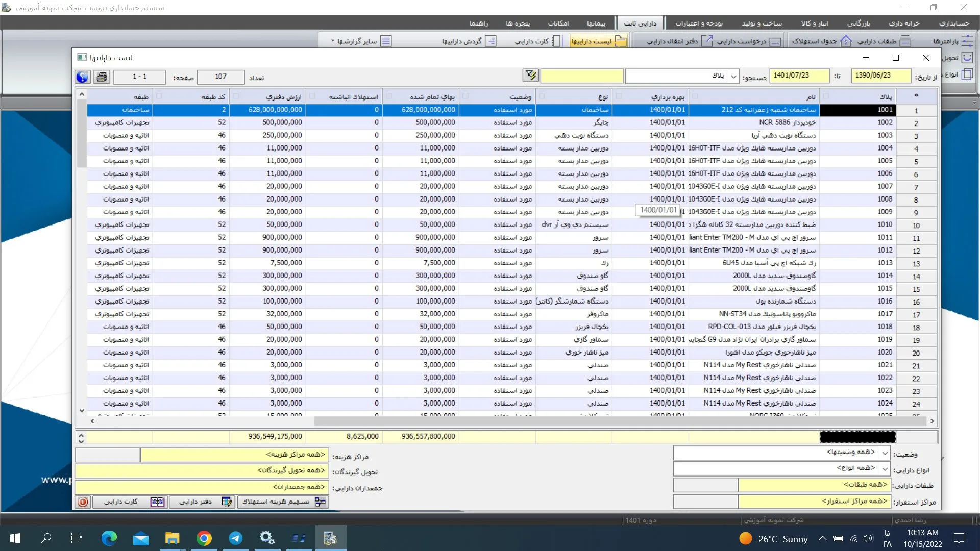The image size is (980, 551).
Task: Click the تسهيم هزينه استهلاك button
Action: pos(283,502)
